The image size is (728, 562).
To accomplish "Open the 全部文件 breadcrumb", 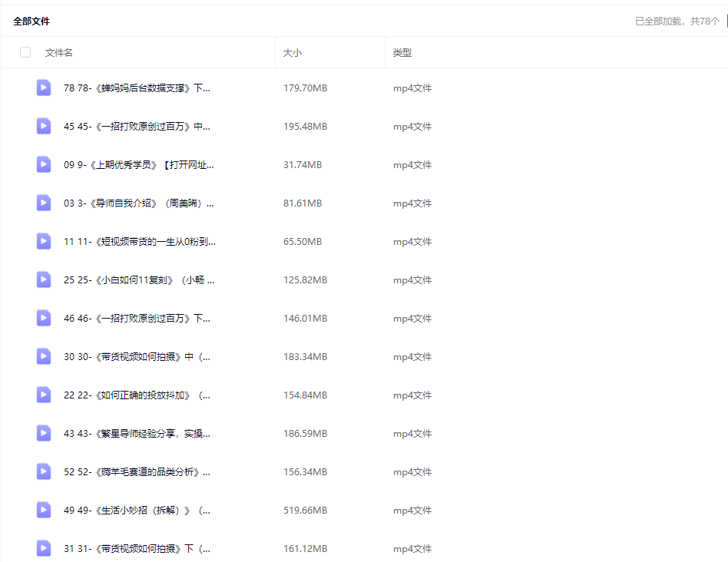I will pos(31,21).
